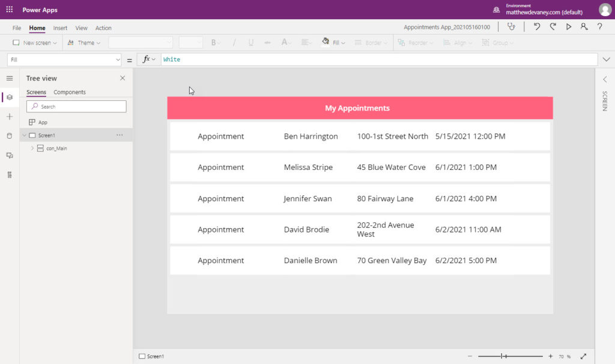
Task: Toggle bold formatting
Action: tap(213, 42)
